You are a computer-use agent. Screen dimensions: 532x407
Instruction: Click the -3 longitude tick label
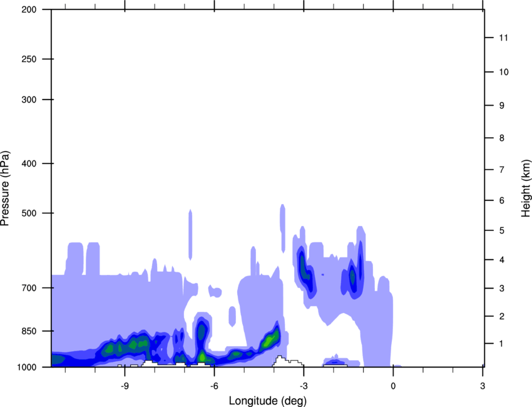(304, 386)
